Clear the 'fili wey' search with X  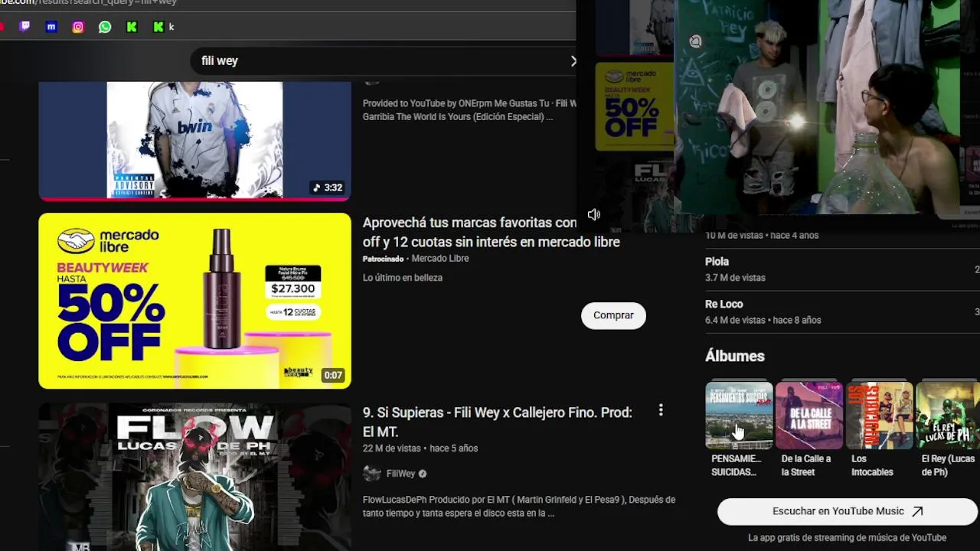coord(573,60)
